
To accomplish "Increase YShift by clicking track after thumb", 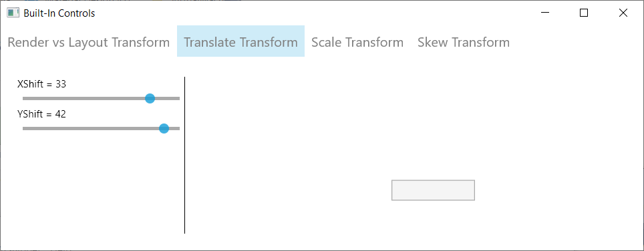I will [174, 128].
